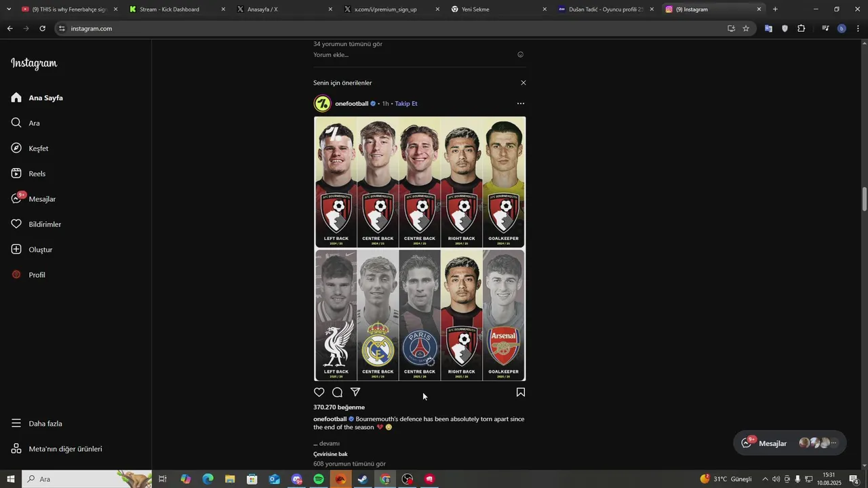View site information icon in address bar

click(x=62, y=28)
